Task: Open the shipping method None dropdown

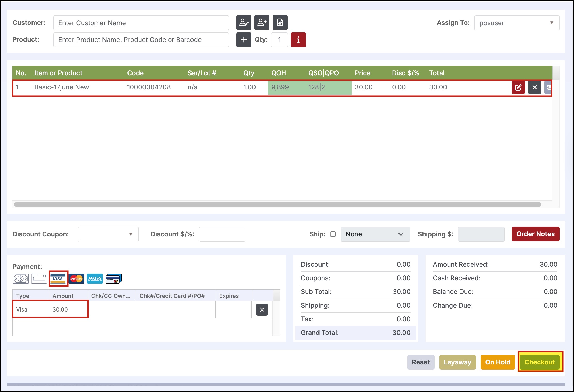Action: point(375,234)
